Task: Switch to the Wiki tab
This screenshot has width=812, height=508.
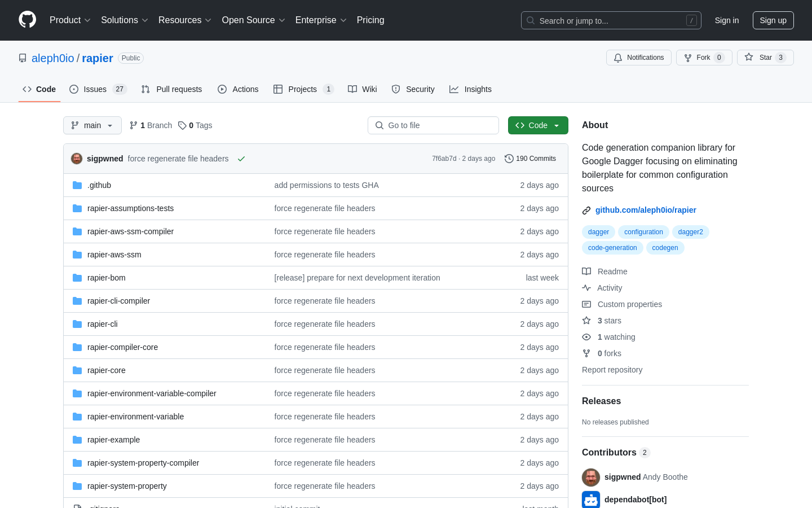Action: [363, 89]
